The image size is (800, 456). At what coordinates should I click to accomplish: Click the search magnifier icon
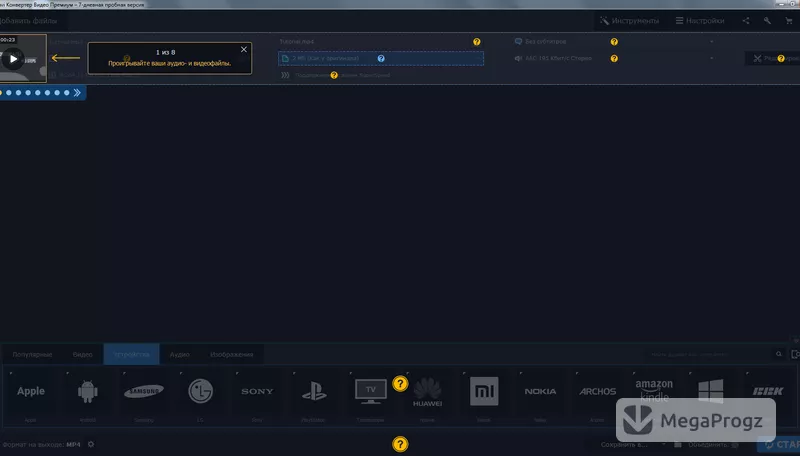(x=779, y=354)
